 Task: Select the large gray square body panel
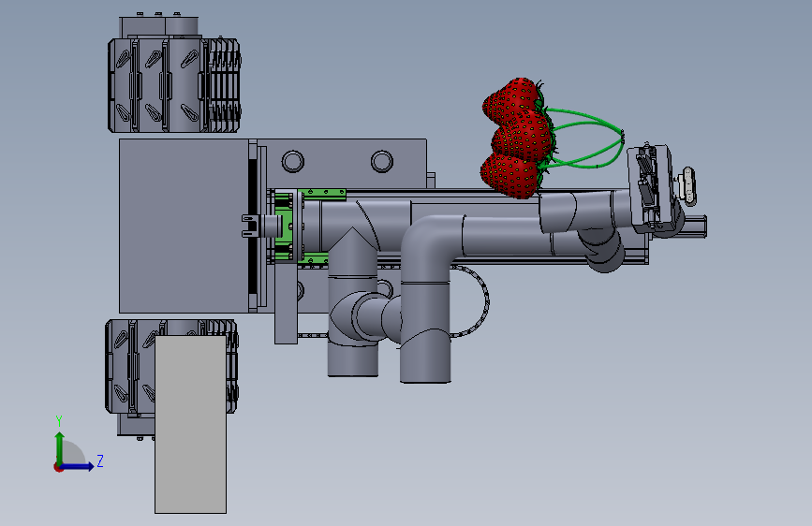tap(184, 226)
